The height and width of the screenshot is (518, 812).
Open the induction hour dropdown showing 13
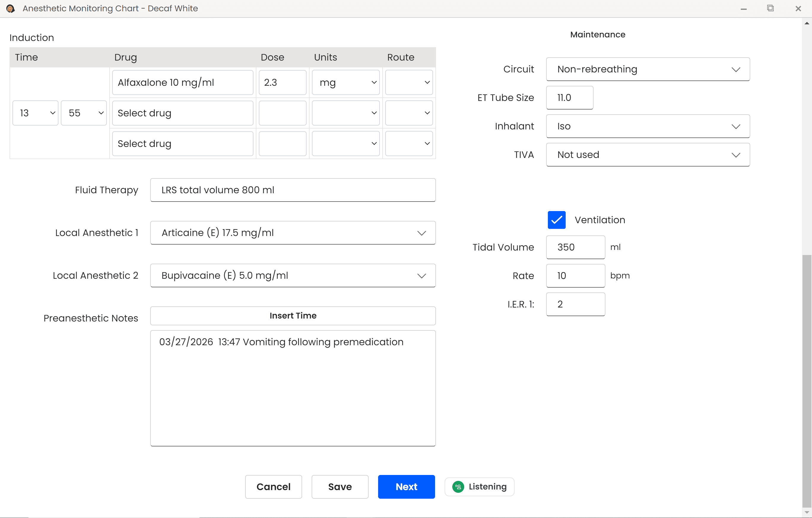[35, 113]
